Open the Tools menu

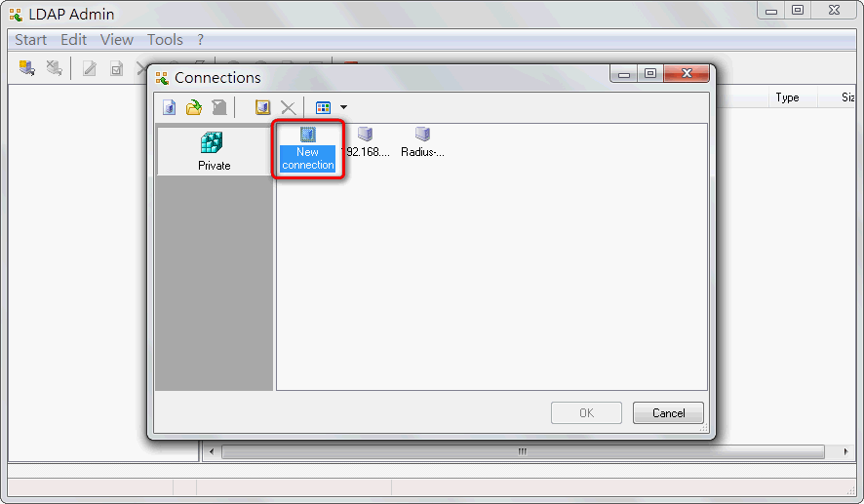click(165, 40)
